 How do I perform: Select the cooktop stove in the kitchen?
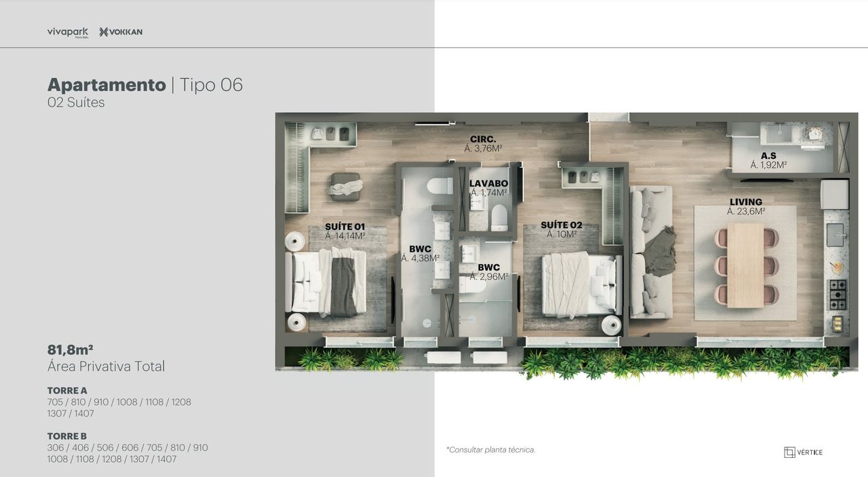click(x=838, y=294)
